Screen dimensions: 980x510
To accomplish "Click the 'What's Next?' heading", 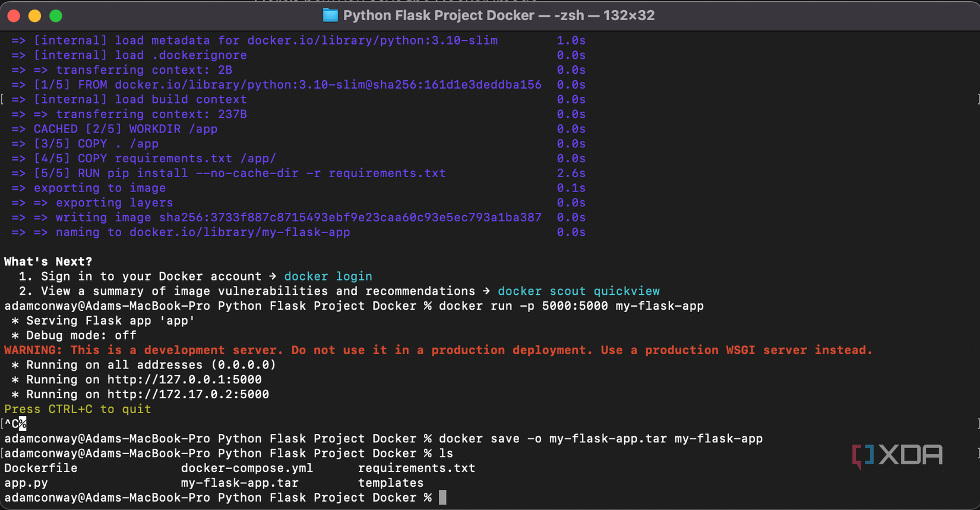I will pos(48,262).
